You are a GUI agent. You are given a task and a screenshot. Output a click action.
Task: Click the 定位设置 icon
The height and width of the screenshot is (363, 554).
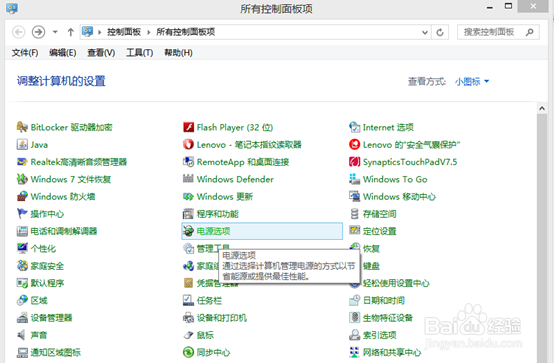(x=354, y=230)
